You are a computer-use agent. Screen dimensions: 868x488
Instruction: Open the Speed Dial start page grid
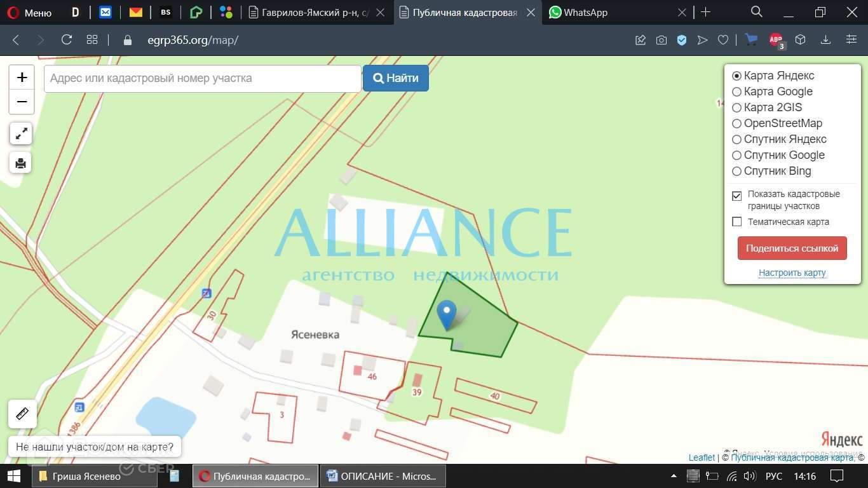pyautogui.click(x=92, y=40)
